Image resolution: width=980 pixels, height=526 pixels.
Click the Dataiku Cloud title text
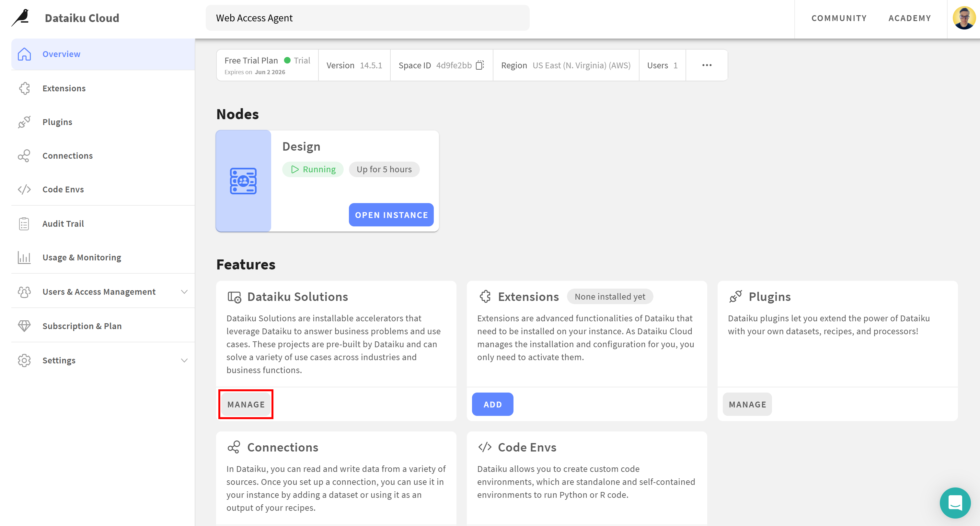click(82, 18)
